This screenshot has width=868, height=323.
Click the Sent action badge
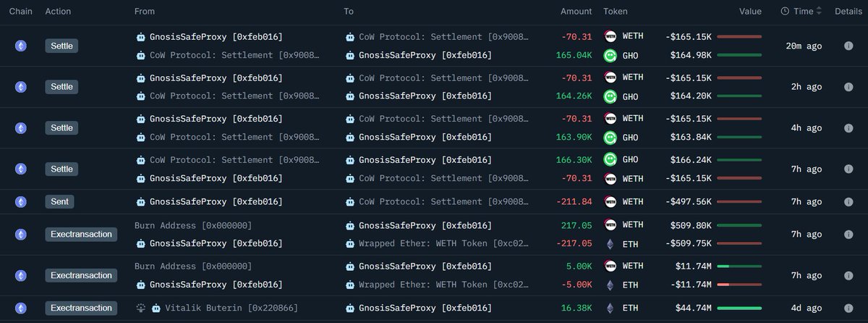[x=60, y=201]
